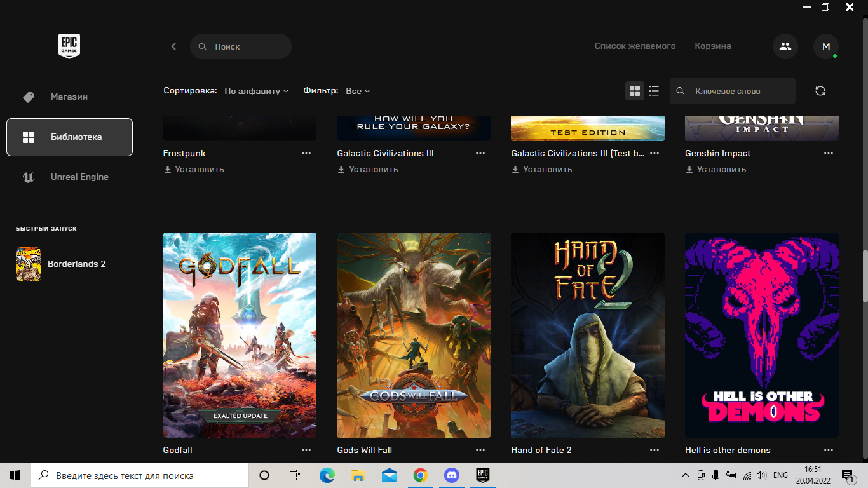
Task: Open the Godfall cover thumbnail
Action: click(x=240, y=335)
